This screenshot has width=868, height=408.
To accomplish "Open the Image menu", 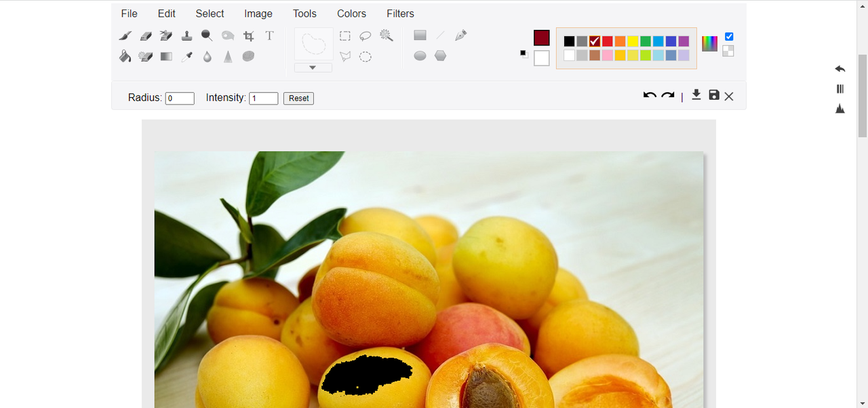I will click(258, 14).
